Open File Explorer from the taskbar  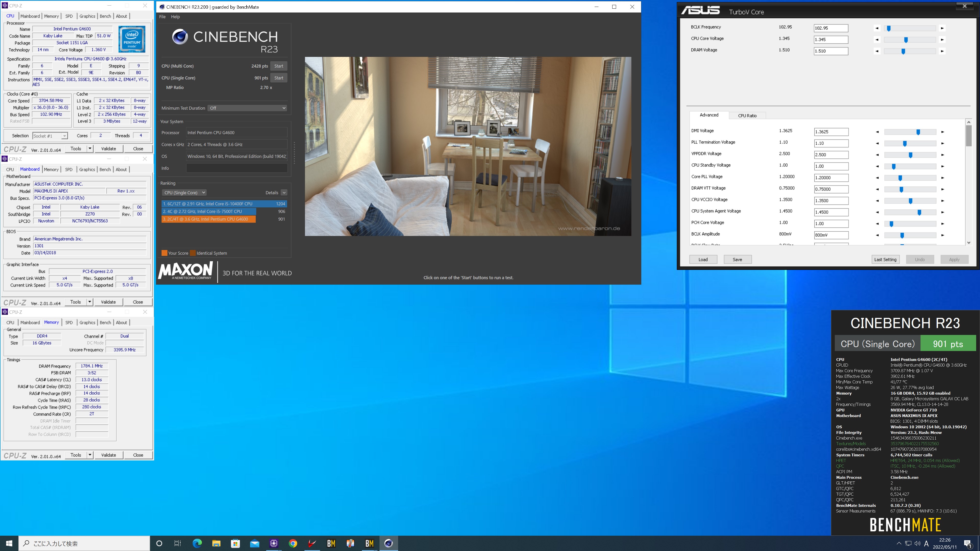pyautogui.click(x=216, y=543)
